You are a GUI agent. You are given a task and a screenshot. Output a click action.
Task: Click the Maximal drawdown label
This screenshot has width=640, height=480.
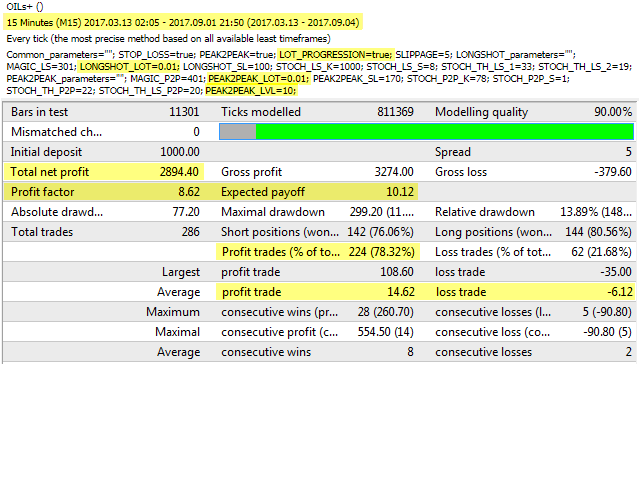coord(273,212)
